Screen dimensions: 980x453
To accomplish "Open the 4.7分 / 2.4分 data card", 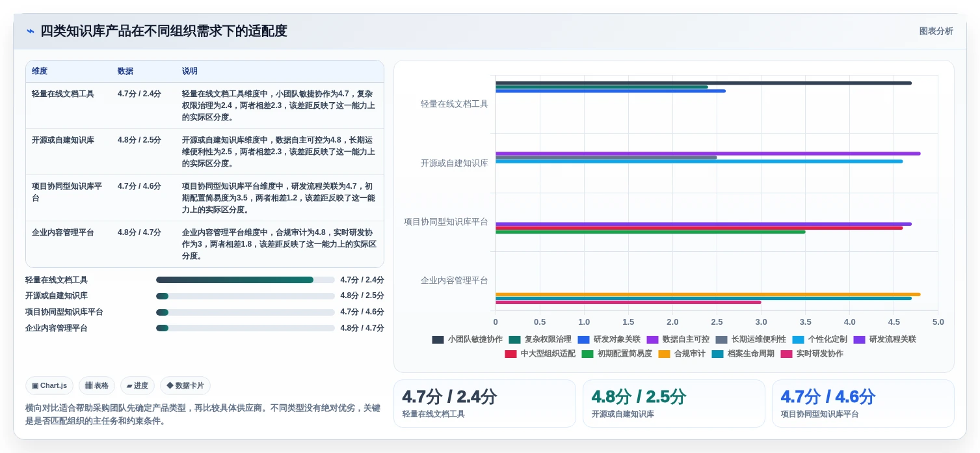I will pos(484,404).
